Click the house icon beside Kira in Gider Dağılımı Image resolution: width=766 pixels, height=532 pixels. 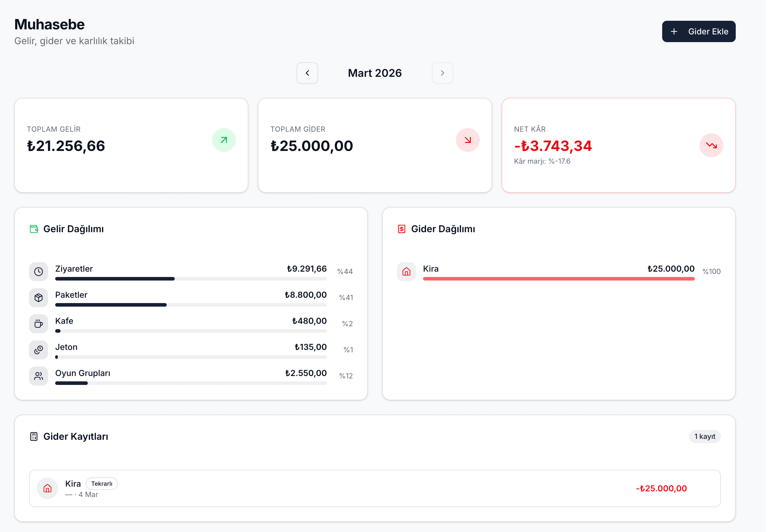tap(406, 272)
